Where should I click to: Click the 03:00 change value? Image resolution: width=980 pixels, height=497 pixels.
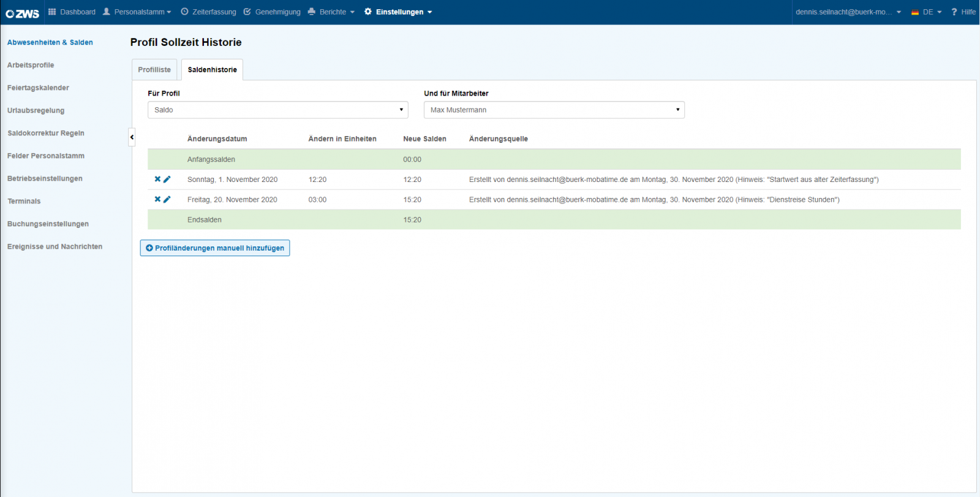(x=317, y=200)
